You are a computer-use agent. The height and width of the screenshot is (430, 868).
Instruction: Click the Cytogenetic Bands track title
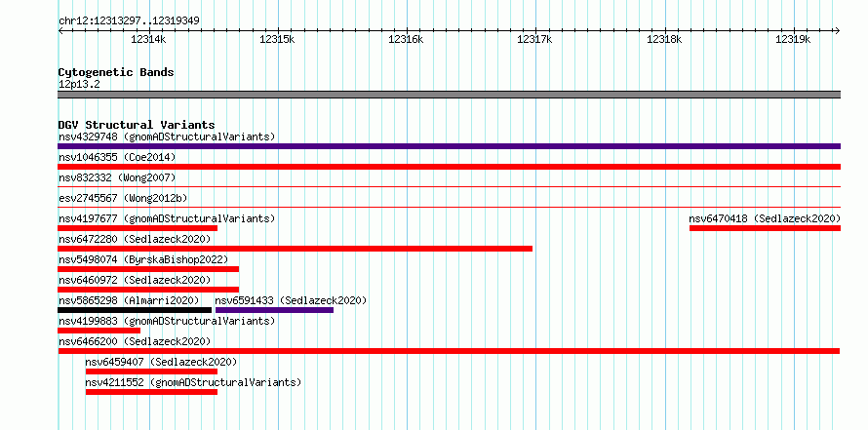point(116,72)
